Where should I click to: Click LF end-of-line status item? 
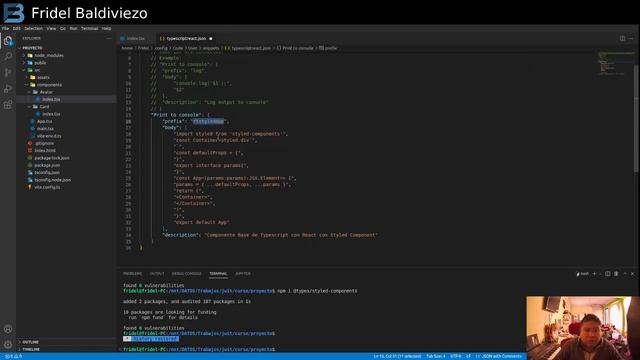point(469,356)
